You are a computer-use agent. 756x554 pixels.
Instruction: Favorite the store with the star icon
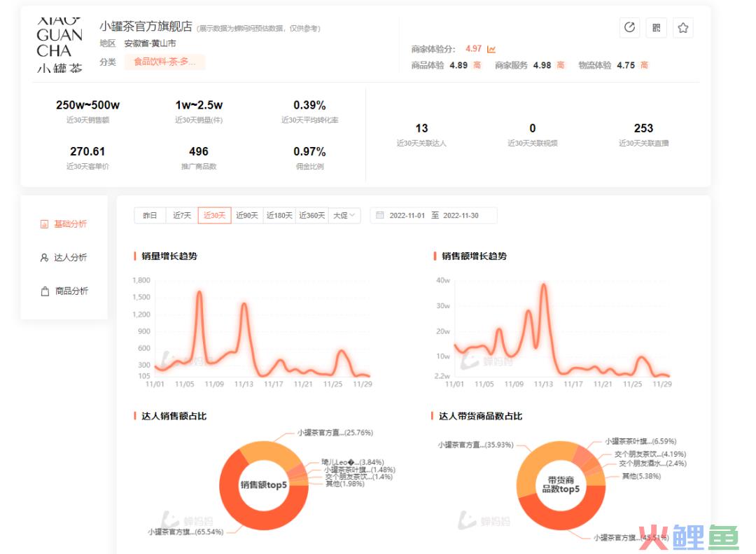click(682, 27)
